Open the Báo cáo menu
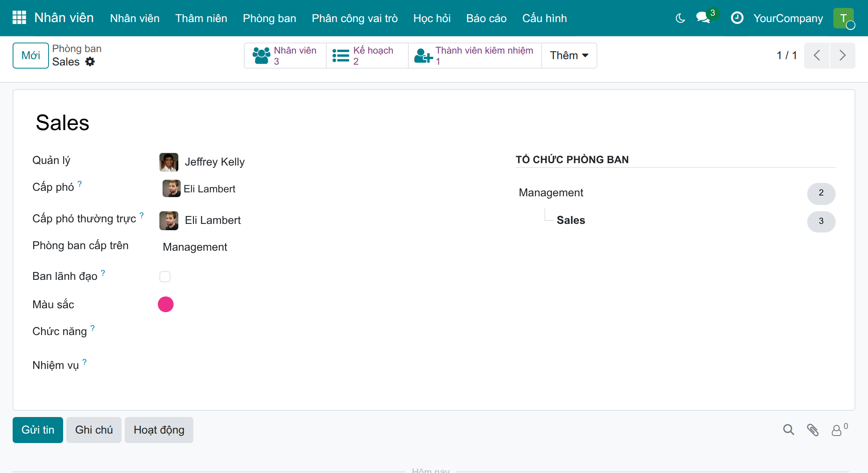Viewport: 868px width, 473px height. coord(486,18)
